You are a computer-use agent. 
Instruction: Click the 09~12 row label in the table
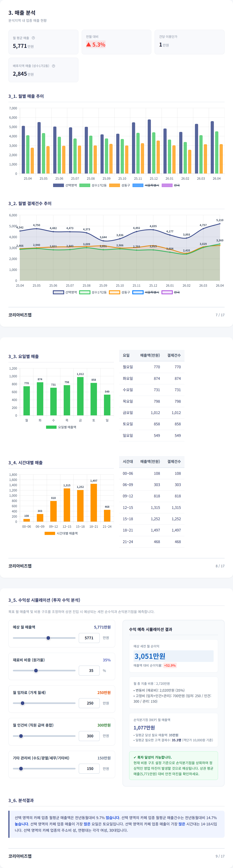click(x=128, y=496)
